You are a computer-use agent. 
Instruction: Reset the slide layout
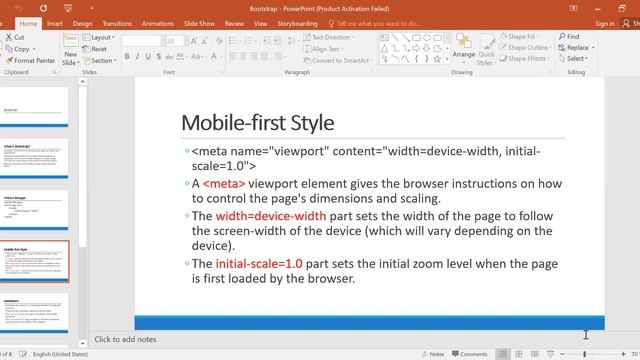94,49
